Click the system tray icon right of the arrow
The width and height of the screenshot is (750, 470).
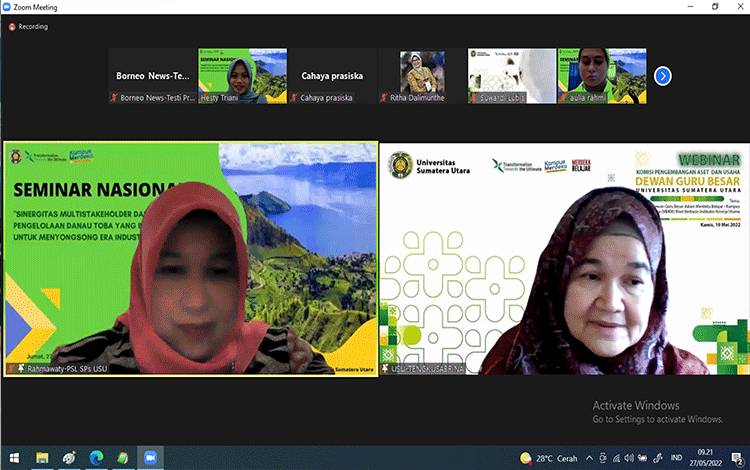coord(603,458)
